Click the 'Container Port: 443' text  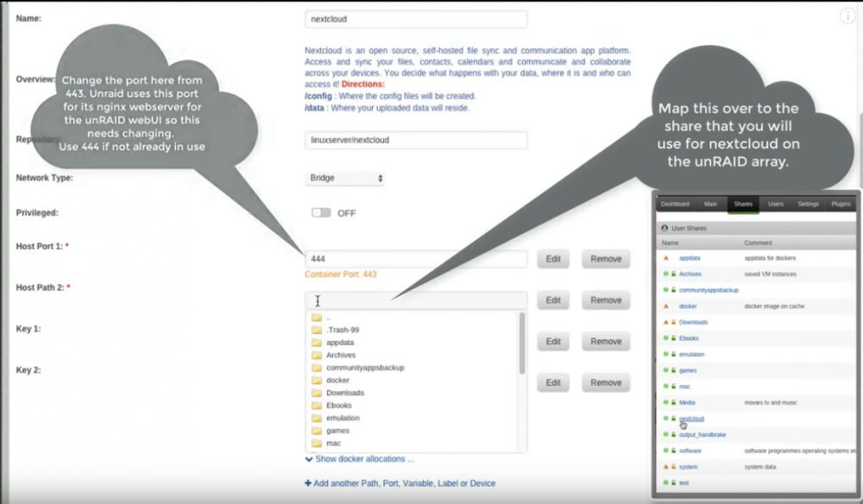[x=341, y=274]
